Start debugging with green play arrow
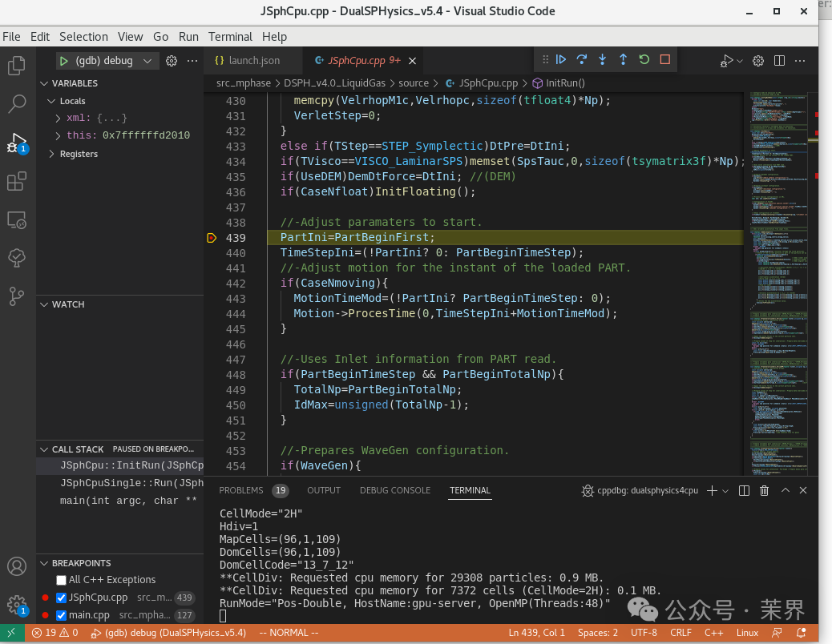This screenshot has height=644, width=832. [x=63, y=61]
